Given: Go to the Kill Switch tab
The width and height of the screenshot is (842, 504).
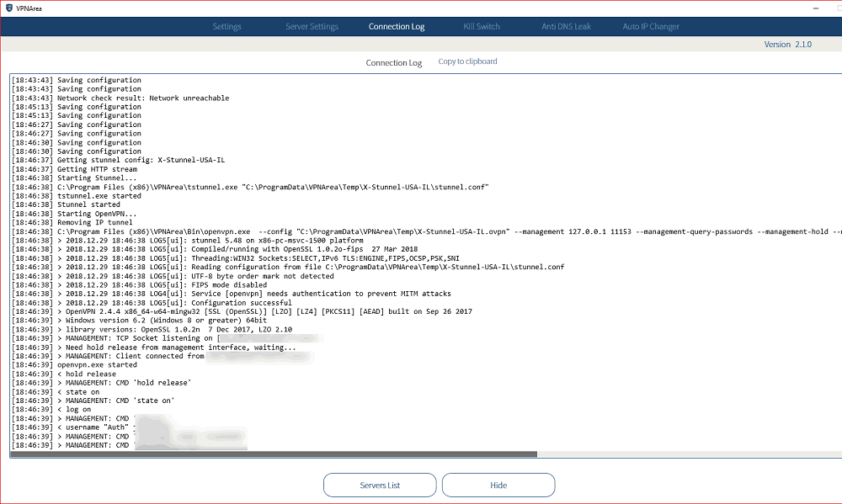Looking at the screenshot, I should tap(482, 27).
